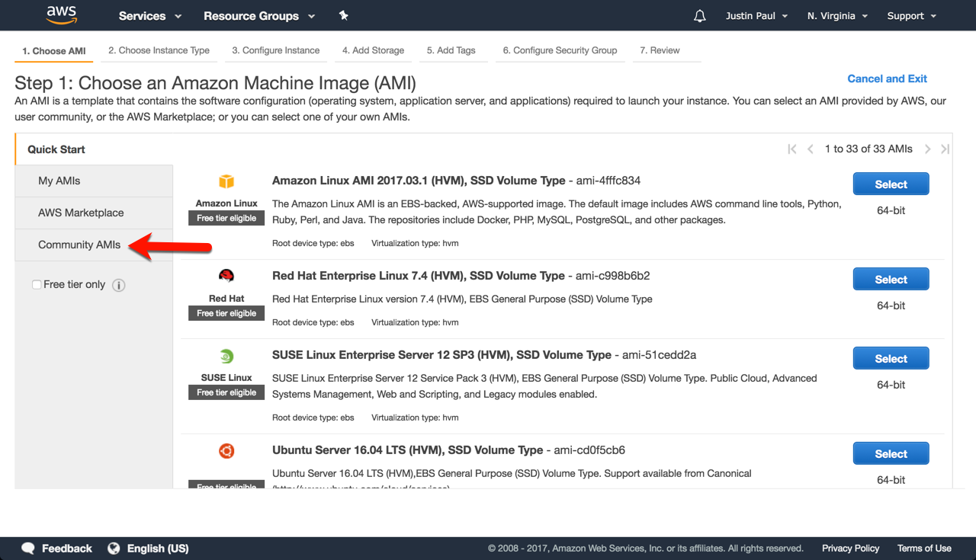Click the info icon beside Free tier only
Screen dimensions: 976x560
tap(119, 285)
